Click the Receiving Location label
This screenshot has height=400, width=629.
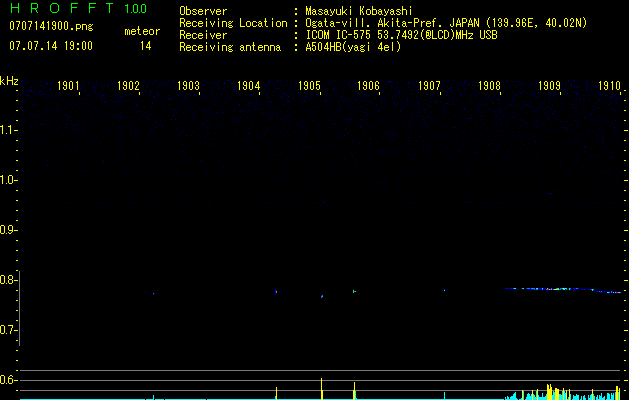click(233, 23)
